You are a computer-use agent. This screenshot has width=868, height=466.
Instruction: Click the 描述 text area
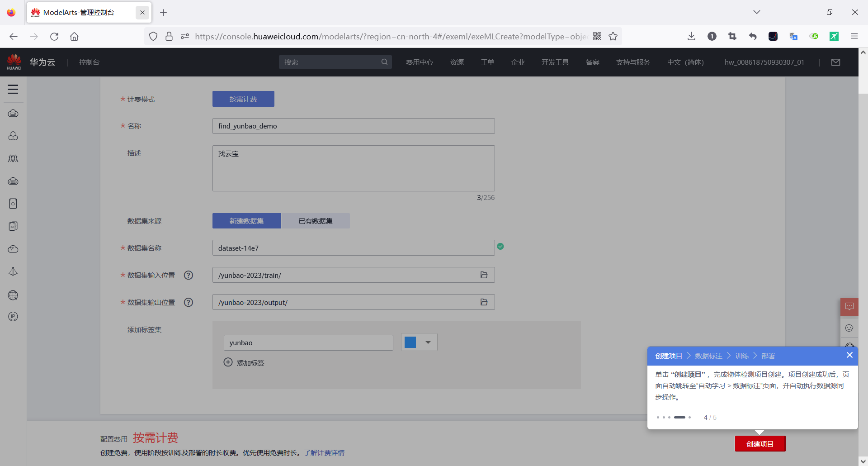(x=354, y=168)
